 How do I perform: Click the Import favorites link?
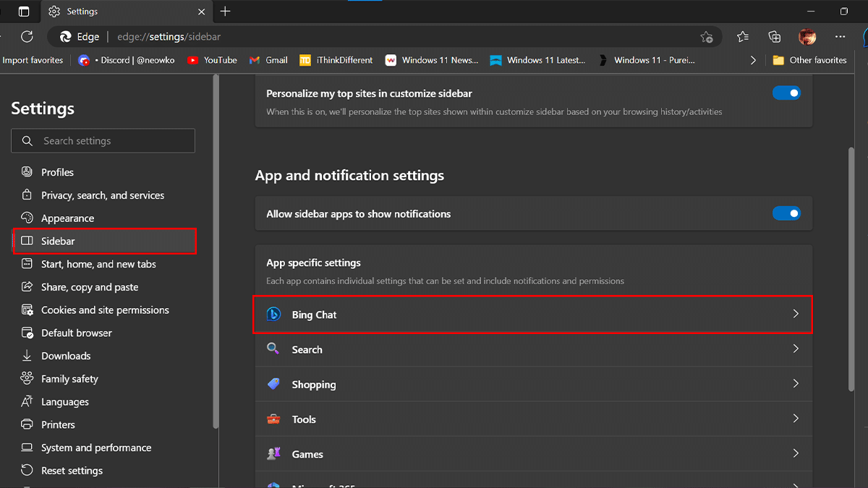click(33, 61)
